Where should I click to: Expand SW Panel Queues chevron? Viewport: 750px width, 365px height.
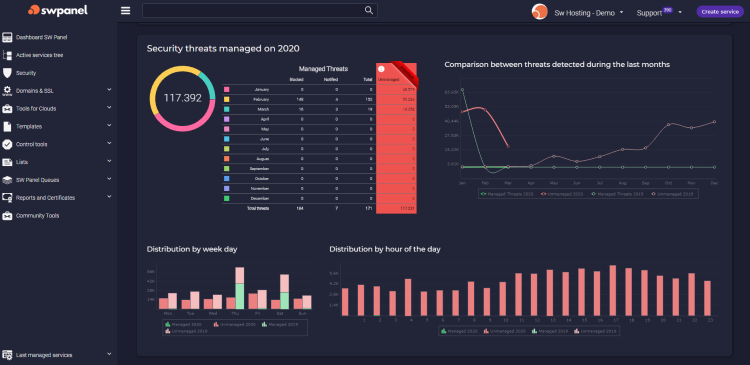[109, 179]
